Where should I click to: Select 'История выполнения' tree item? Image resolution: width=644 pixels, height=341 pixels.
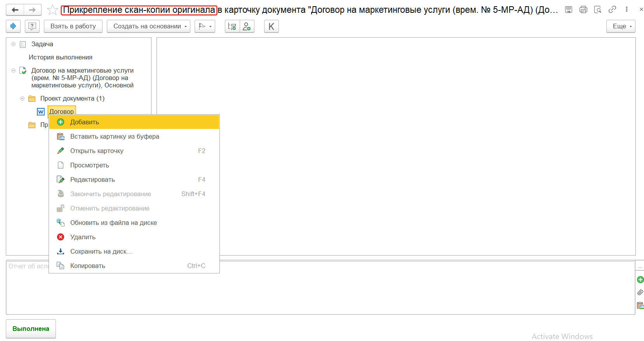(x=61, y=57)
